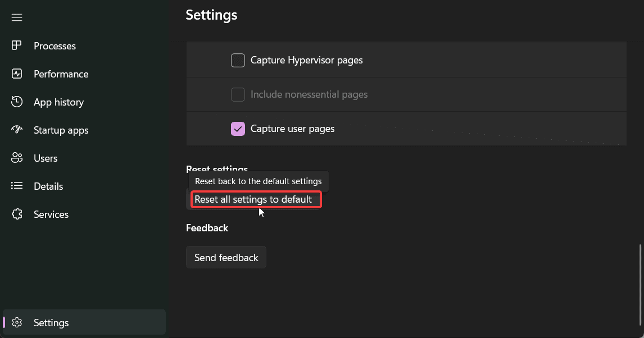Click the Settings page title
Screen dimensions: 644x338
click(x=211, y=15)
